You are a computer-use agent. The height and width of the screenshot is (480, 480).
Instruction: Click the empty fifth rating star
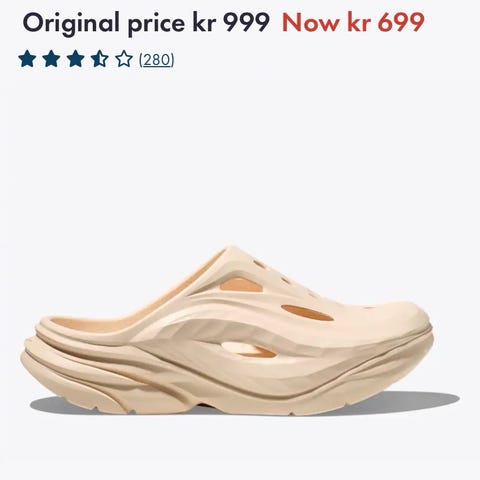point(124,59)
